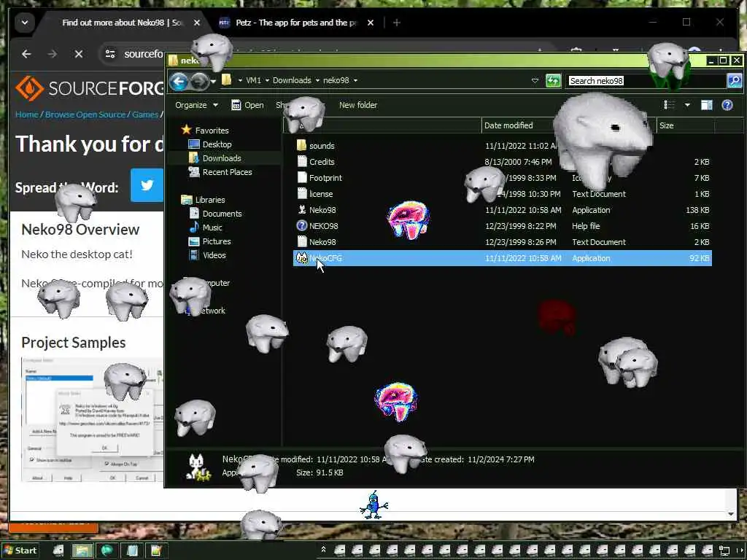747x560 pixels.
Task: Close the Find out more about Neko98 tab
Action: click(197, 23)
